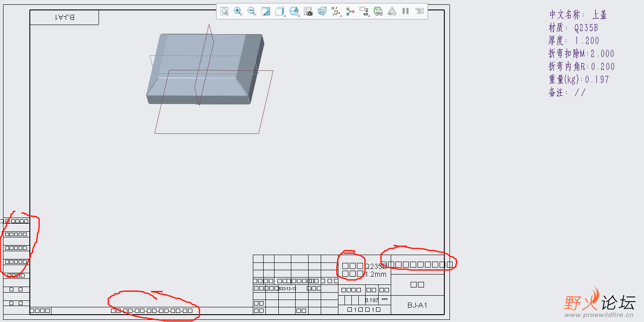Select the 厚度: 1.200 note
The image size is (644, 322).
[574, 41]
